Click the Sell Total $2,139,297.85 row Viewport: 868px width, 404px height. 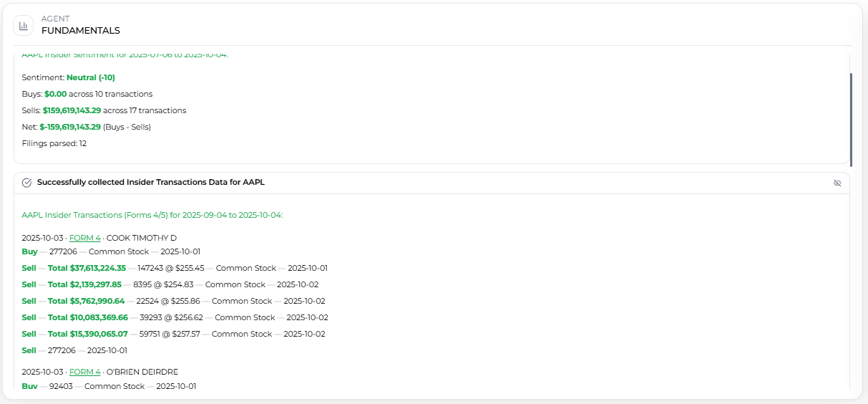point(170,284)
